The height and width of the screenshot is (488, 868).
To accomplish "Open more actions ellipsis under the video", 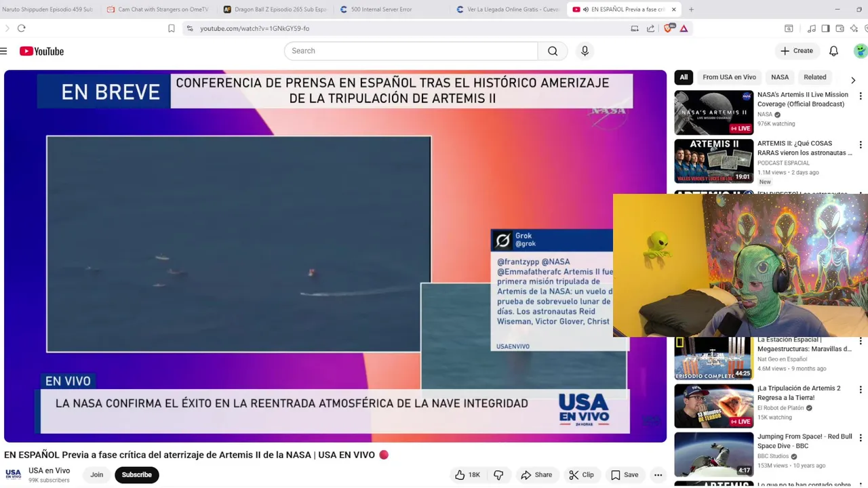I will 658,475.
